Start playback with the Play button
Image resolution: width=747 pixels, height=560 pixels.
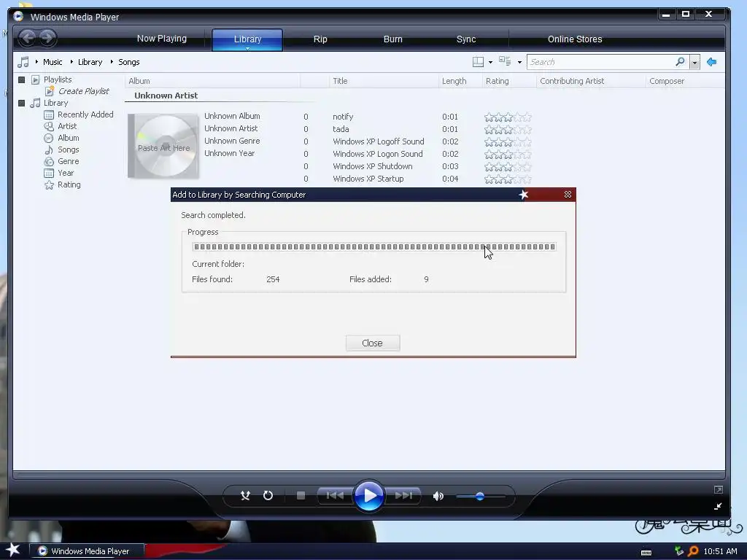point(369,496)
